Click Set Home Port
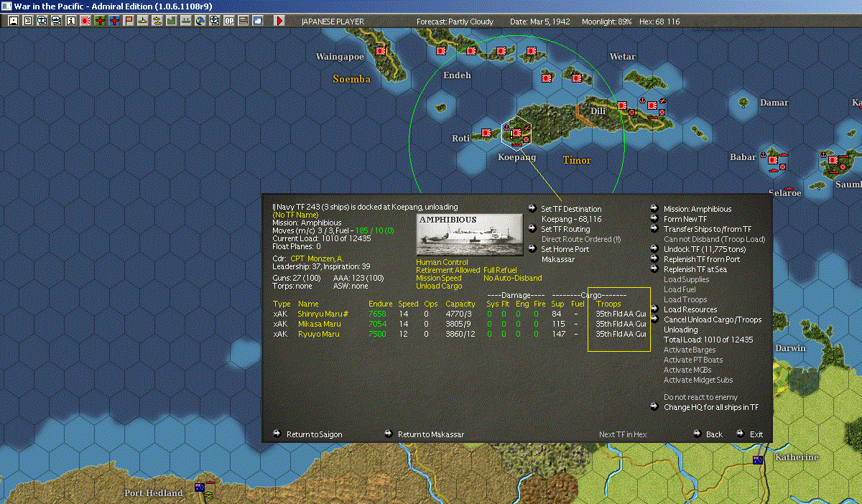The height and width of the screenshot is (504, 862). tap(565, 249)
